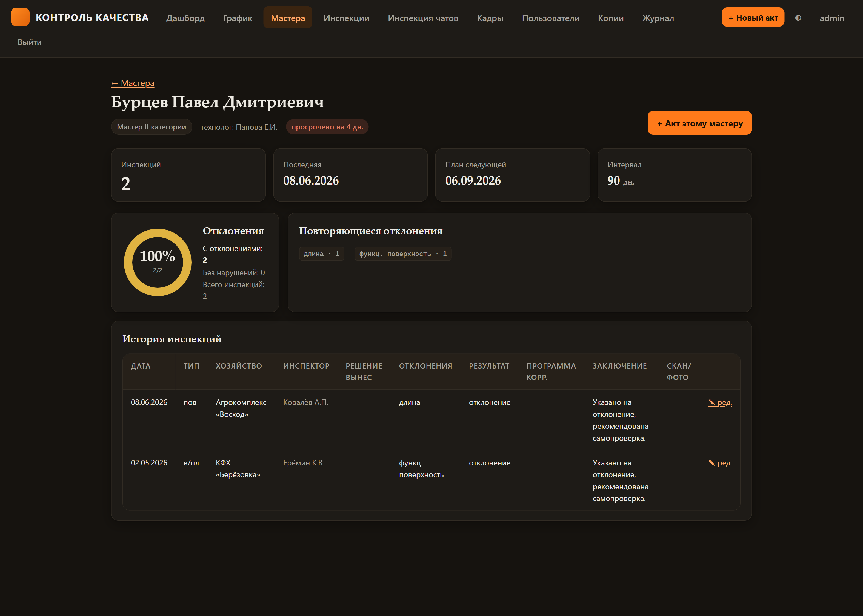
Task: Click the ДАТА column header
Action: pos(141,366)
